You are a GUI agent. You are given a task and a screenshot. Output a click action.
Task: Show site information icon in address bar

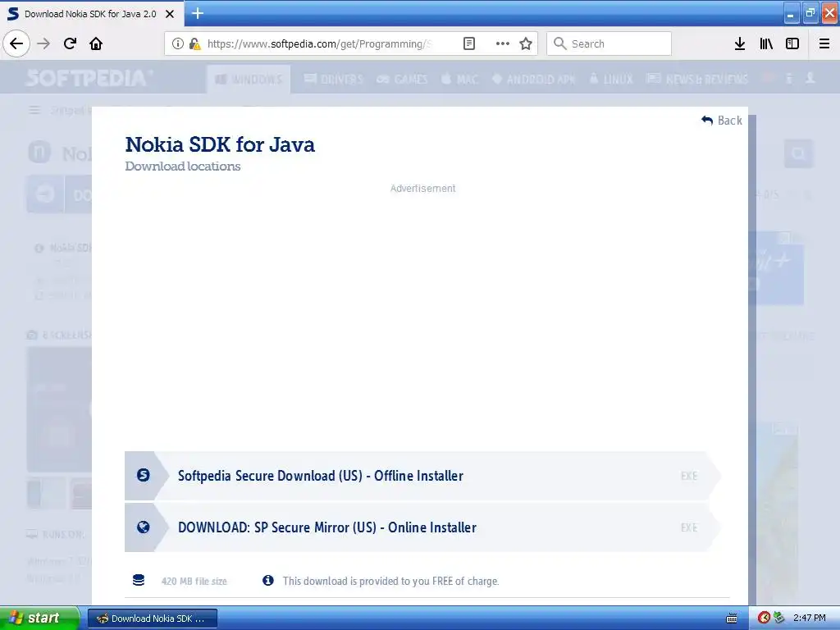coord(178,43)
